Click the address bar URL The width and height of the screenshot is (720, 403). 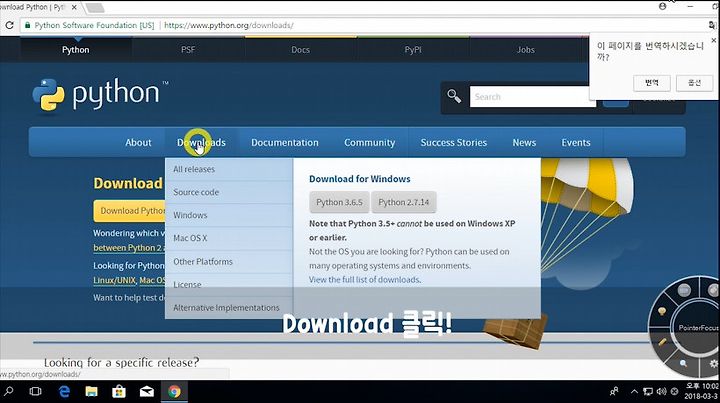click(x=229, y=25)
